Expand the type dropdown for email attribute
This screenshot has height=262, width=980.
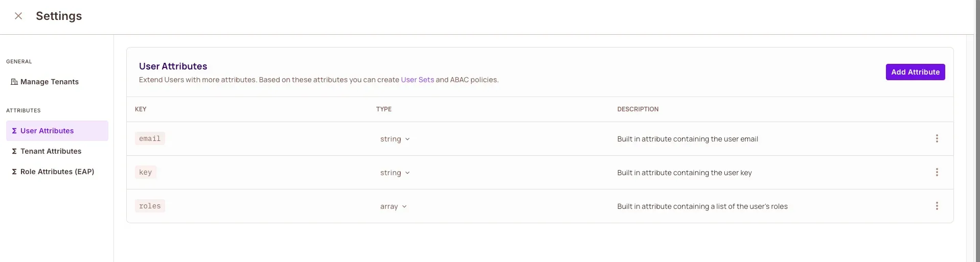pos(395,139)
